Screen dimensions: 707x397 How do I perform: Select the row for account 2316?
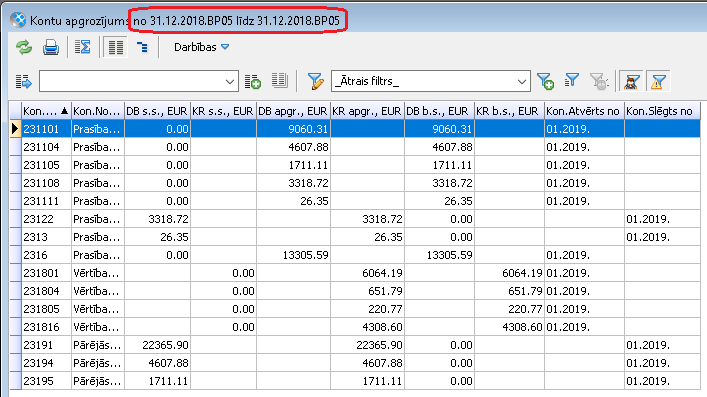tap(355, 255)
